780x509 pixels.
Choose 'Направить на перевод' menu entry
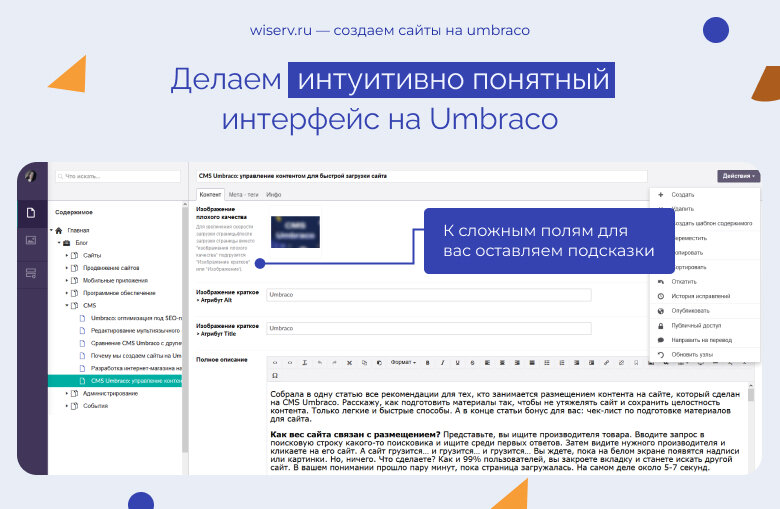click(x=705, y=340)
